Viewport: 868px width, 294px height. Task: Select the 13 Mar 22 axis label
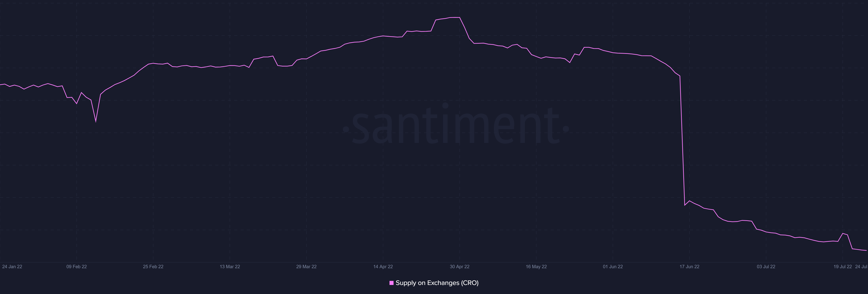[x=230, y=267]
